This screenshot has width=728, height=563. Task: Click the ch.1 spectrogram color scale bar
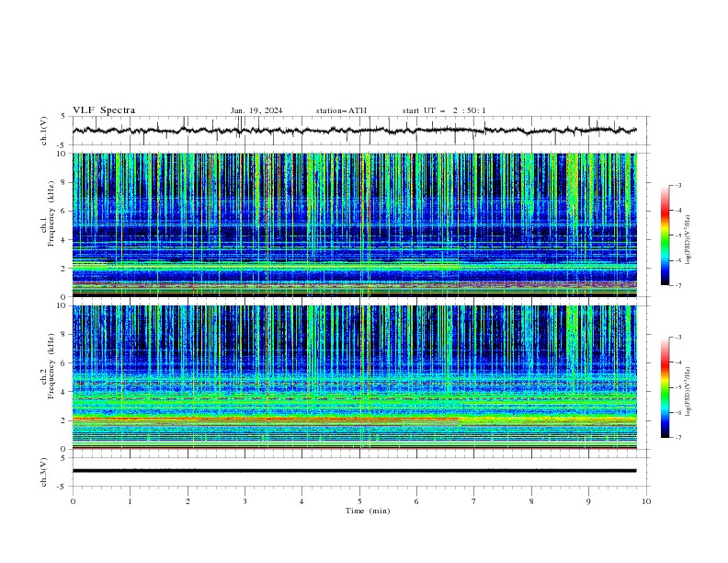point(665,236)
